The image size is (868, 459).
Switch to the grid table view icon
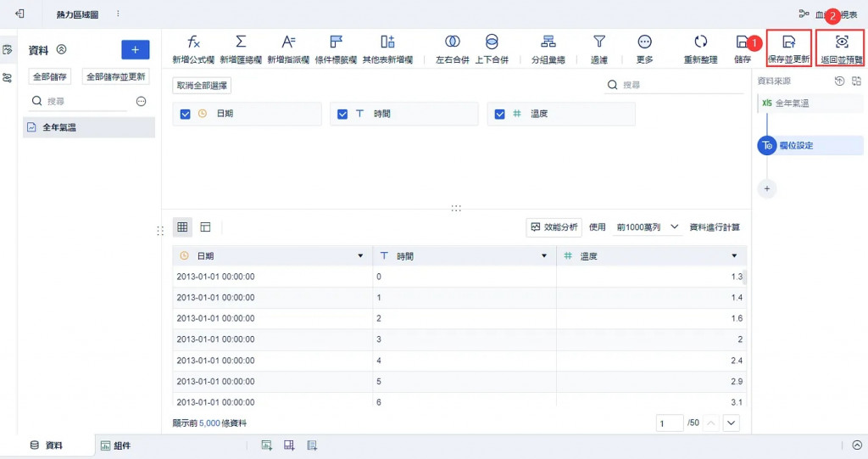click(x=182, y=227)
